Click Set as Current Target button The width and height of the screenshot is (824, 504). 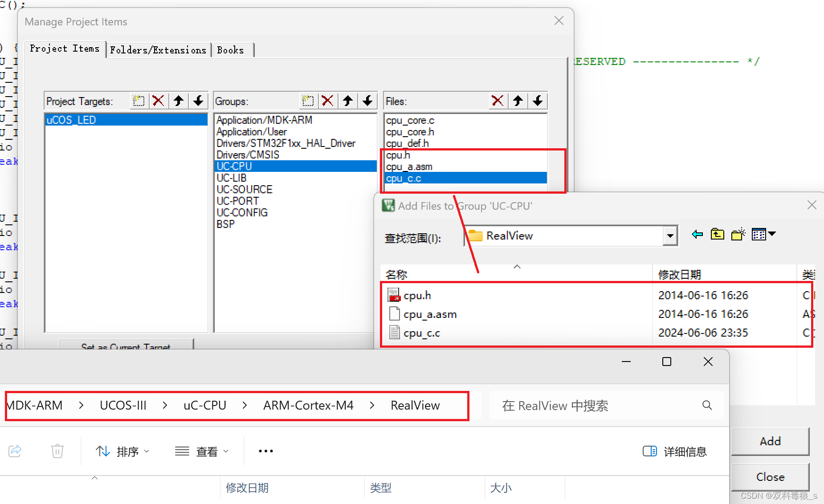point(126,345)
